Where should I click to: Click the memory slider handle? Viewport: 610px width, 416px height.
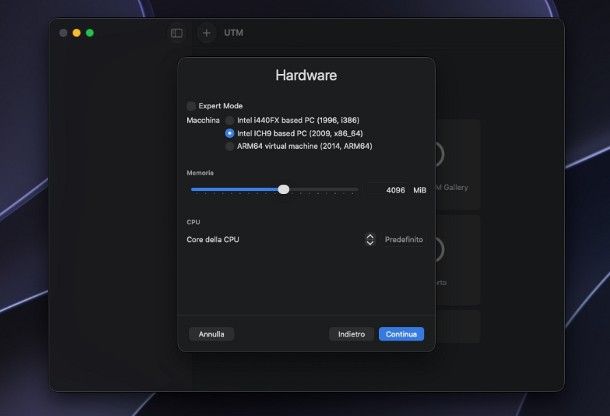(284, 190)
